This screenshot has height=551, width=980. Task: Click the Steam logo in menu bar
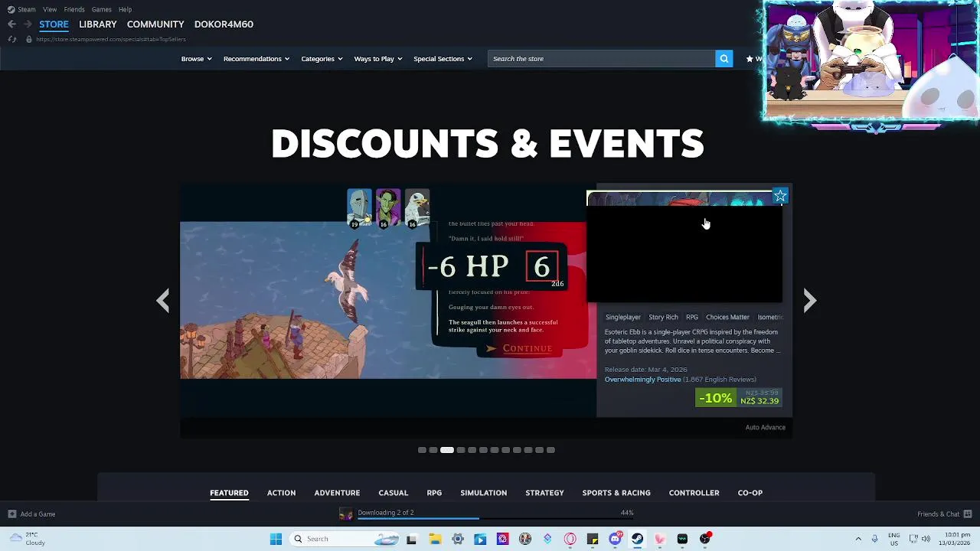[11, 9]
